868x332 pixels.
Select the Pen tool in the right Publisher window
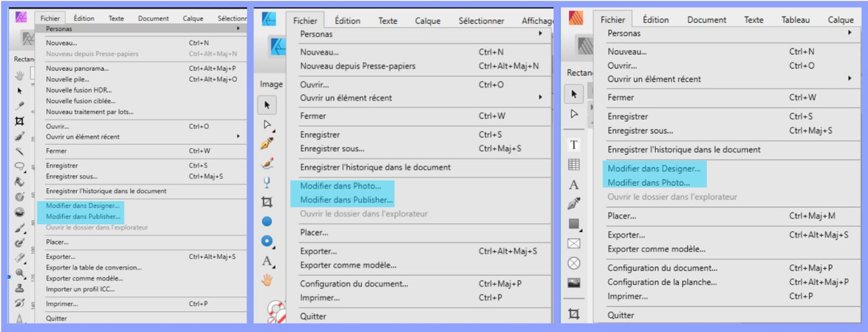(x=574, y=204)
